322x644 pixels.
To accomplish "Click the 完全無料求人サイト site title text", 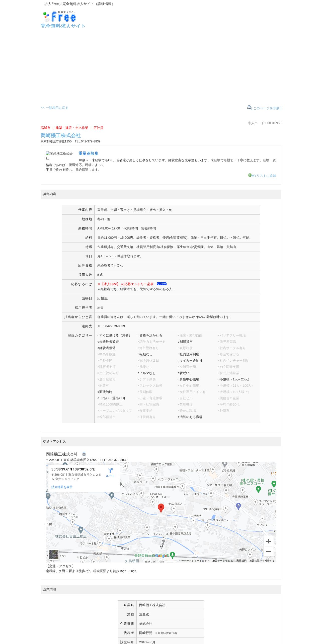I will 63,26.
